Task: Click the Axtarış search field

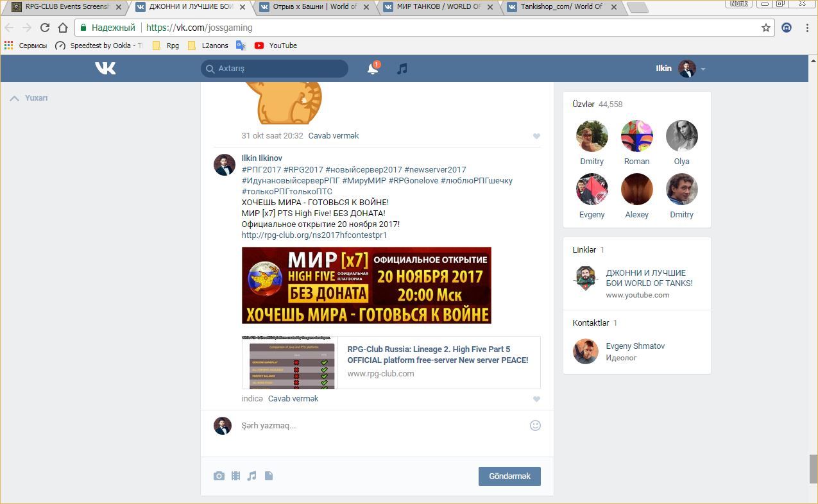Action: point(275,69)
